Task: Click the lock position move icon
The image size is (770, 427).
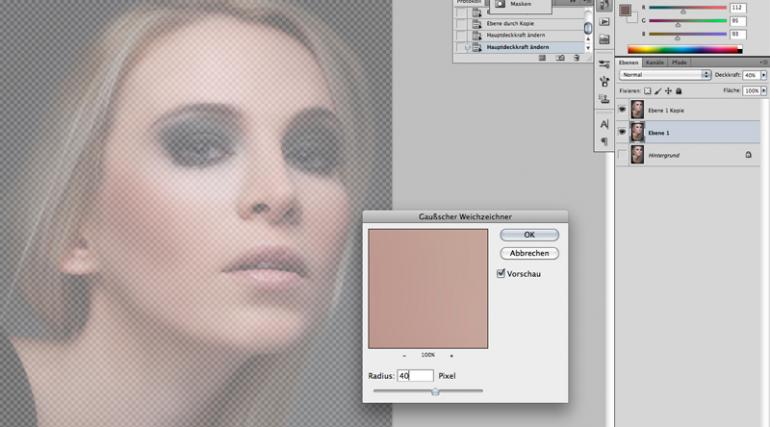Action: [x=667, y=90]
